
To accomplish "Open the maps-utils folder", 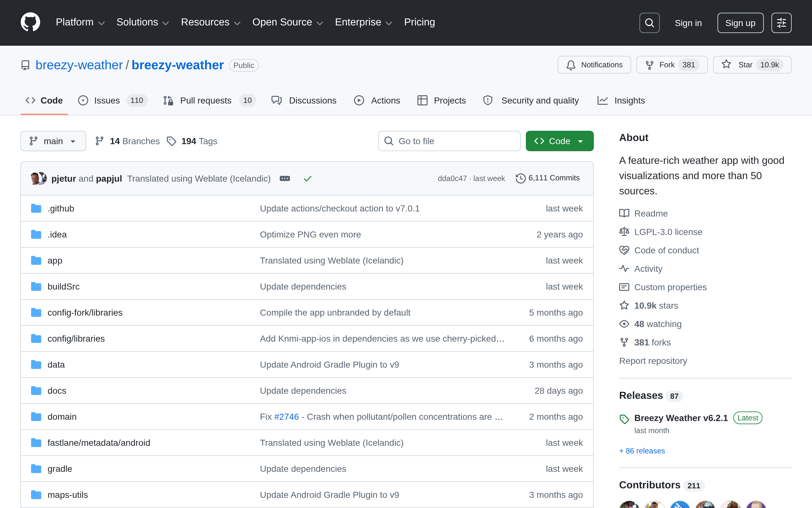I will pos(68,495).
